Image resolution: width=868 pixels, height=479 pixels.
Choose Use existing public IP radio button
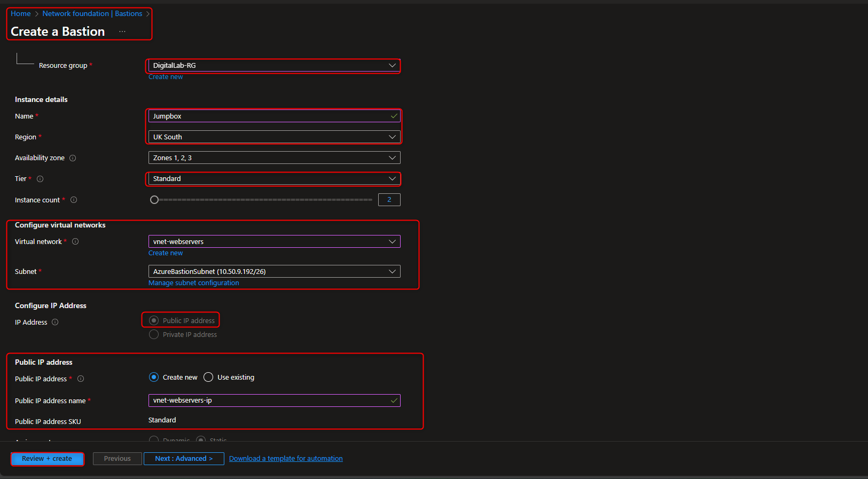point(208,377)
